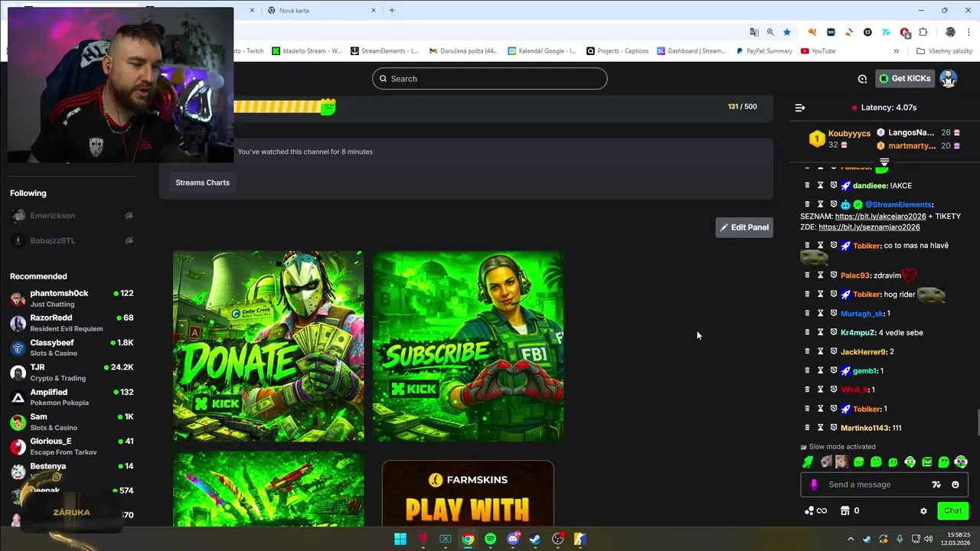Open the user profile avatar menu
Viewport: 980px width, 551px height.
pyautogui.click(x=949, y=78)
